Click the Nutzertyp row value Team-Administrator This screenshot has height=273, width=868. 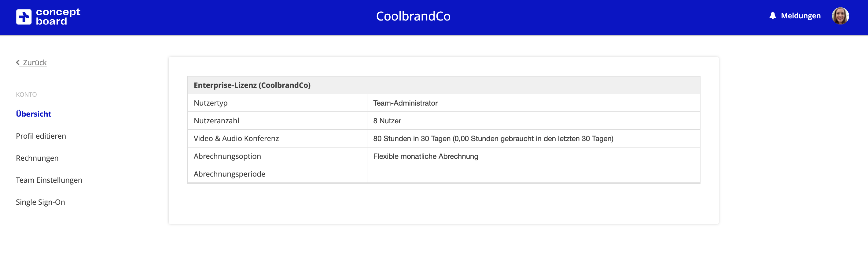click(405, 103)
